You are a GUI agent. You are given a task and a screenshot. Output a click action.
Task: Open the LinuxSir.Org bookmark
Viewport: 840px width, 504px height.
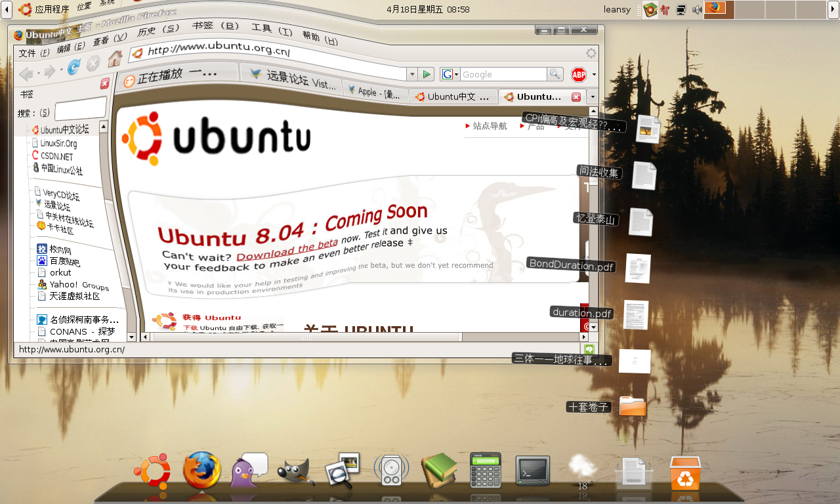pos(54,143)
